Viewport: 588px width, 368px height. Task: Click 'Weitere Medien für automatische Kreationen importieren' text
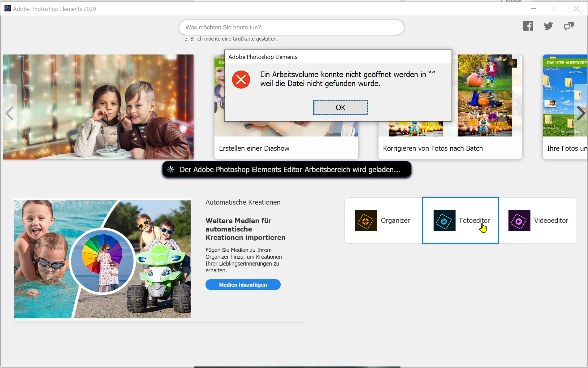(x=245, y=229)
